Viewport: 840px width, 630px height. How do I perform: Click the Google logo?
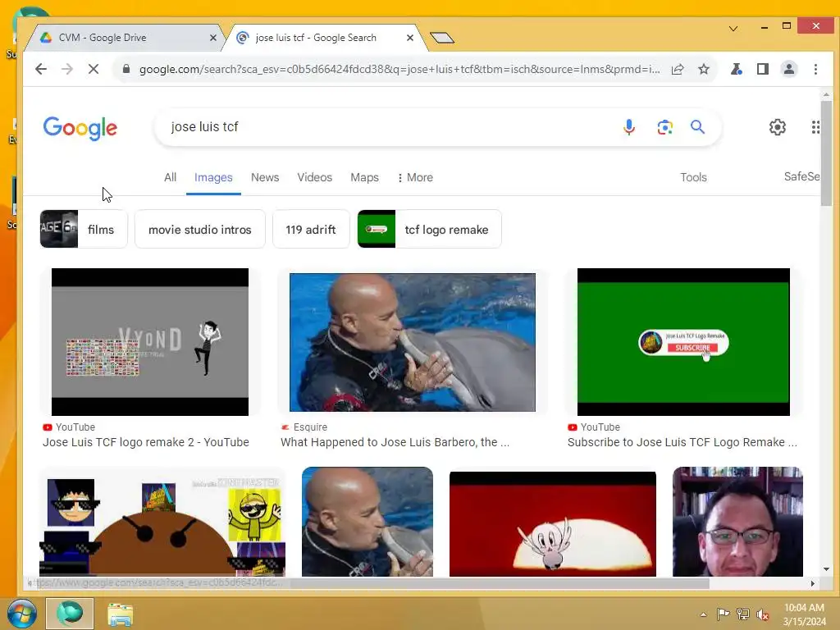coord(80,128)
